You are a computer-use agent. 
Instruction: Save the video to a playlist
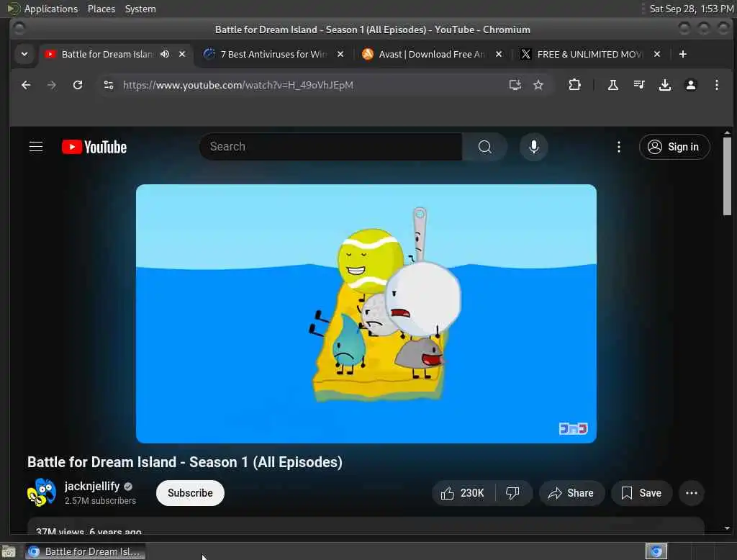pos(641,493)
